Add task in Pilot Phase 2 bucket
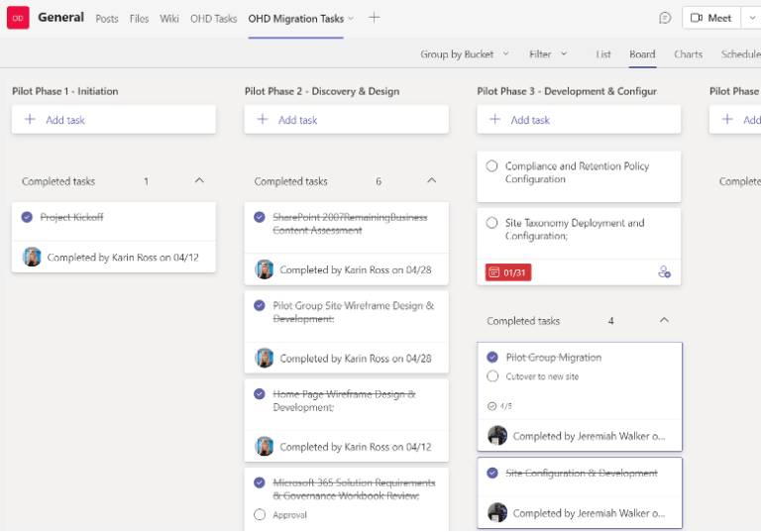This screenshot has height=532, width=761. pyautogui.click(x=346, y=120)
